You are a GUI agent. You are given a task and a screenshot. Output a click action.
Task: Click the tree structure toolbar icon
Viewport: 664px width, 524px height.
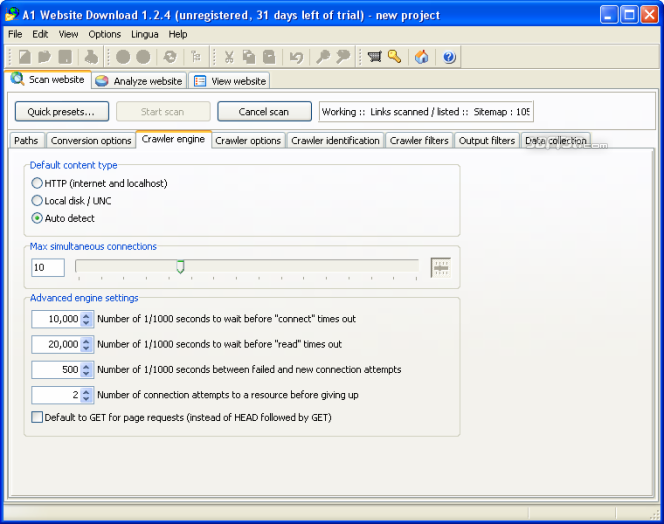pyautogui.click(x=196, y=57)
